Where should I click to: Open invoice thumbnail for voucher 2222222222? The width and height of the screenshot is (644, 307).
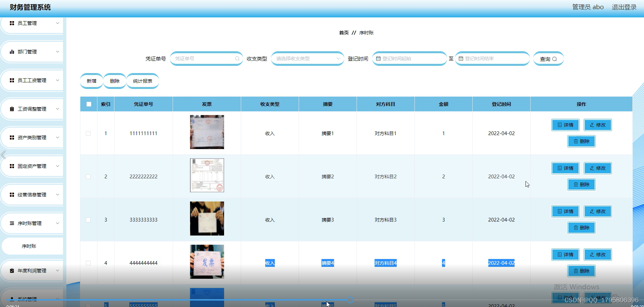tap(207, 175)
